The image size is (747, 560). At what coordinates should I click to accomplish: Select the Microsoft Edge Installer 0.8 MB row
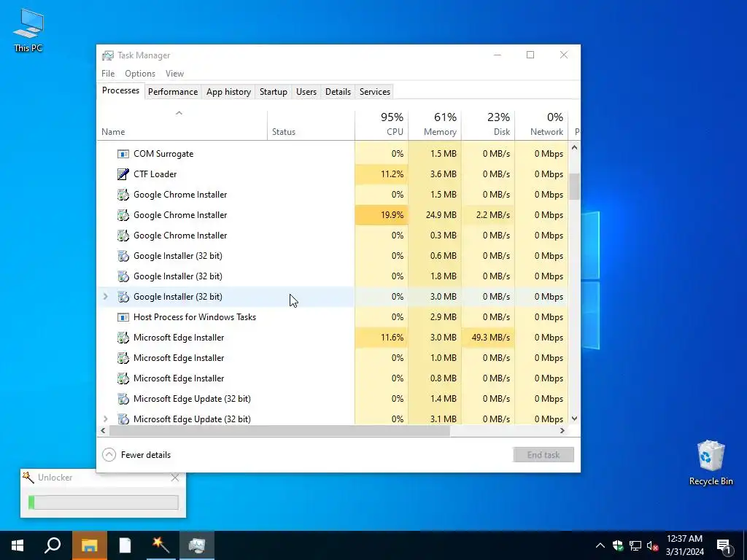point(333,378)
